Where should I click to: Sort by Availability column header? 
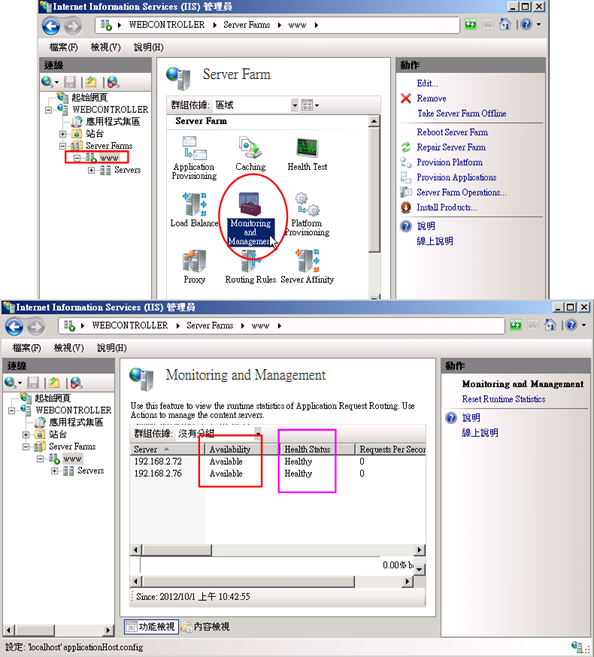click(x=242, y=450)
